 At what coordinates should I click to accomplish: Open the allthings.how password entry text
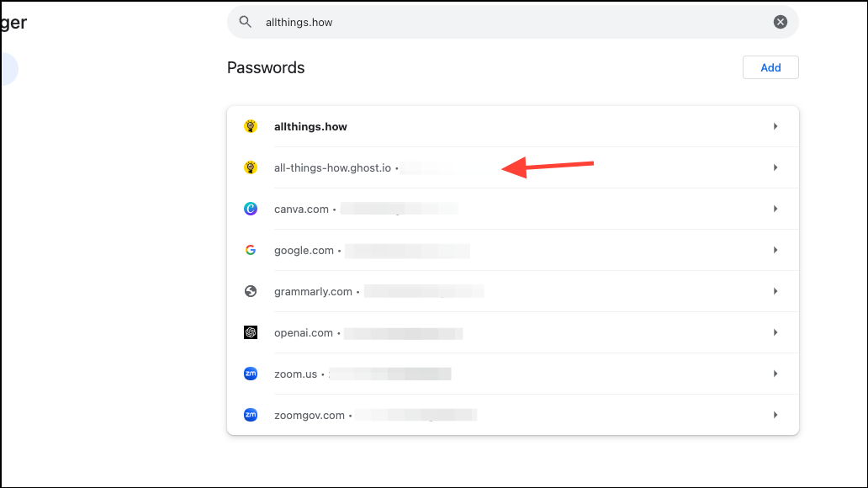pos(310,127)
